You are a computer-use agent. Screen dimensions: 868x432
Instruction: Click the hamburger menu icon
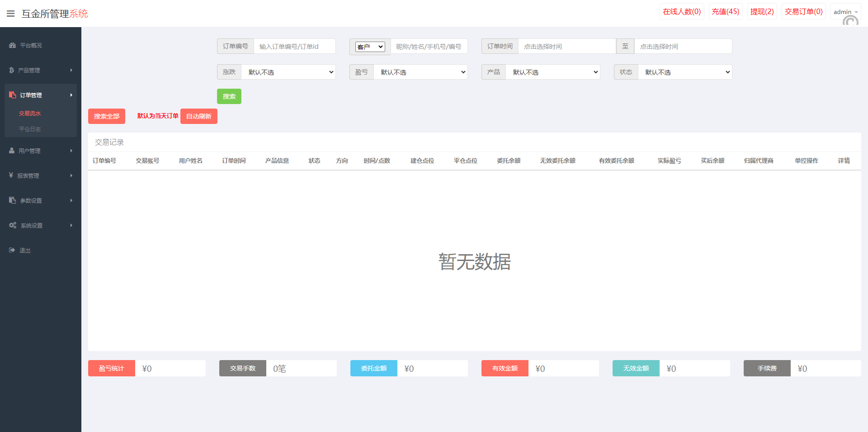coord(10,14)
